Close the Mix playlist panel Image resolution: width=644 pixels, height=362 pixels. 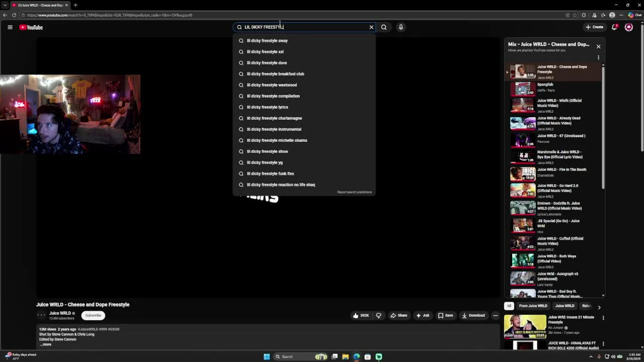pos(598,46)
